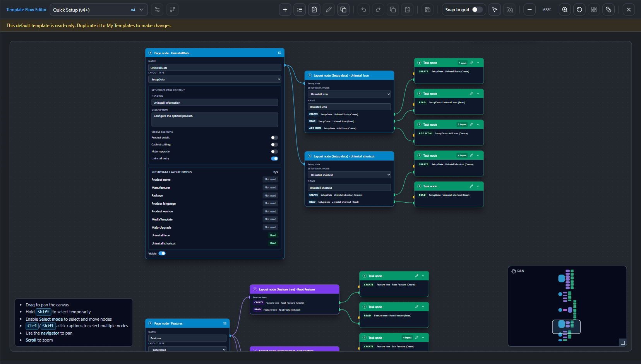
Task: Select the Uninstall shortcut layout node row
Action: coord(215,243)
